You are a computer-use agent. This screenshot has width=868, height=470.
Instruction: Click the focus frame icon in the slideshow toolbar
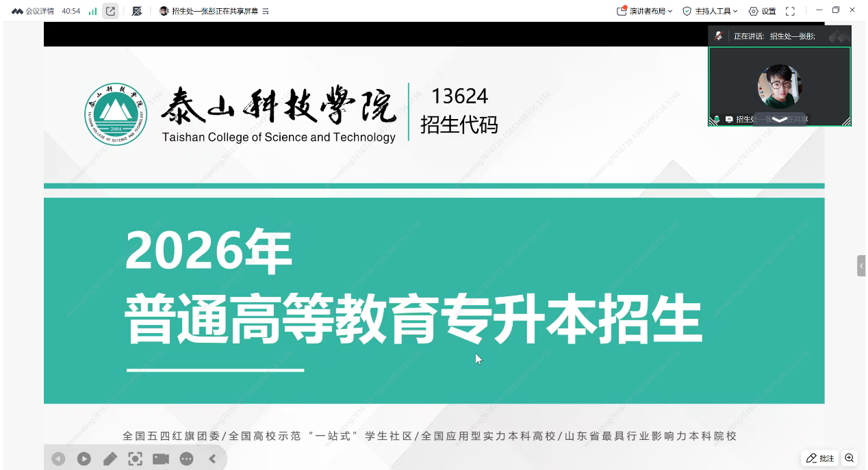tap(135, 459)
